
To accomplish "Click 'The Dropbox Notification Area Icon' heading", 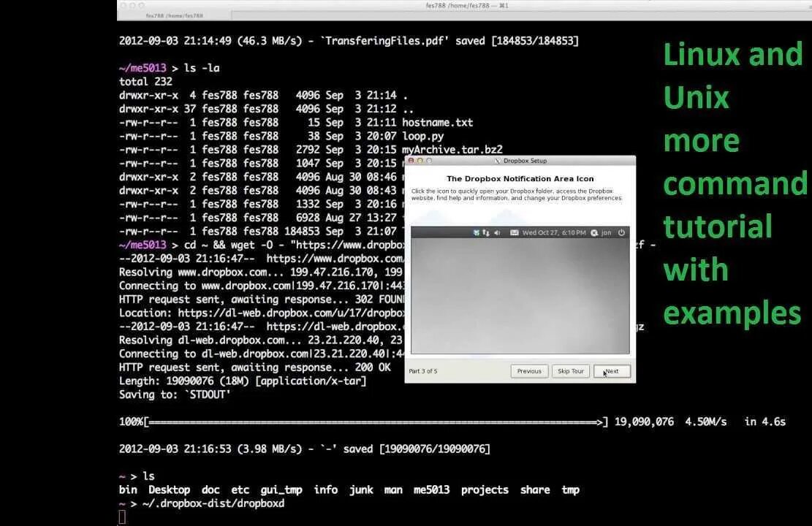I will (x=520, y=178).
